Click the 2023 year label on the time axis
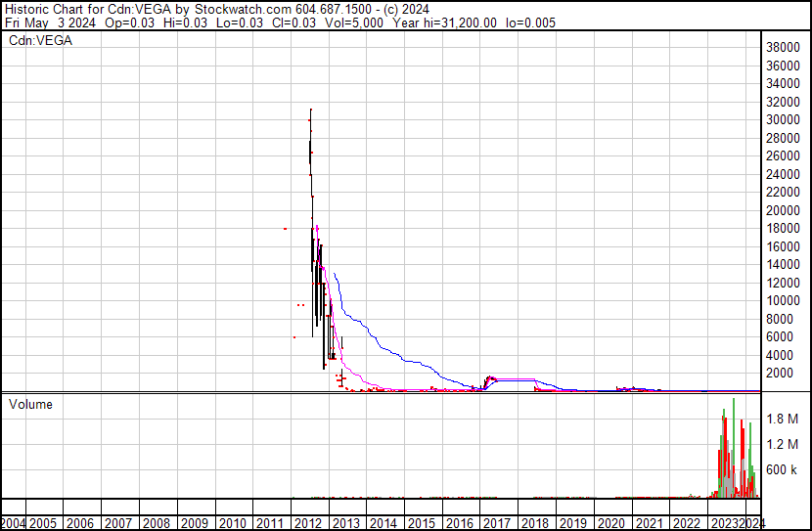The width and height of the screenshot is (812, 531). pos(724,523)
